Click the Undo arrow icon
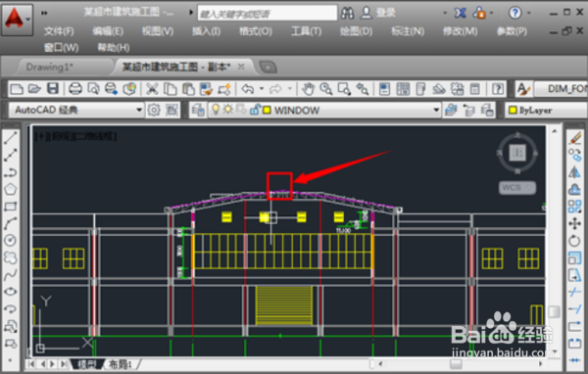Screen dimensions: 588x374 pos(248,89)
